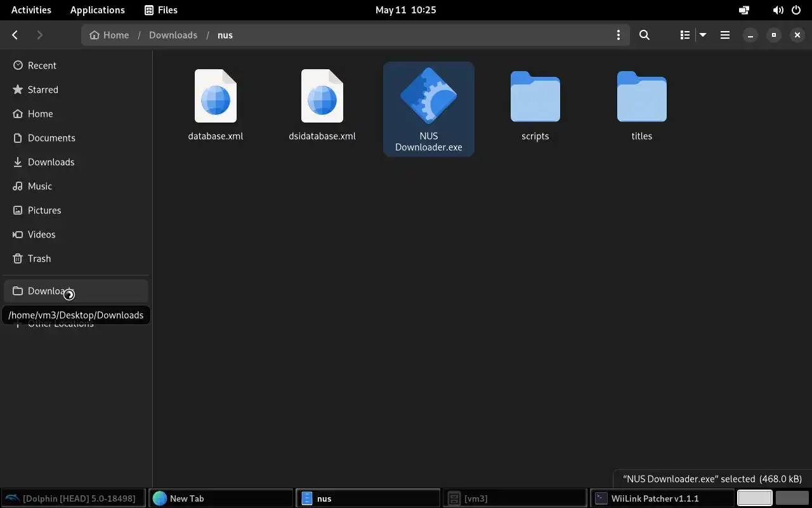The image size is (812, 508).
Task: Click the NUS Downloader.exe filename label
Action: coord(429,142)
